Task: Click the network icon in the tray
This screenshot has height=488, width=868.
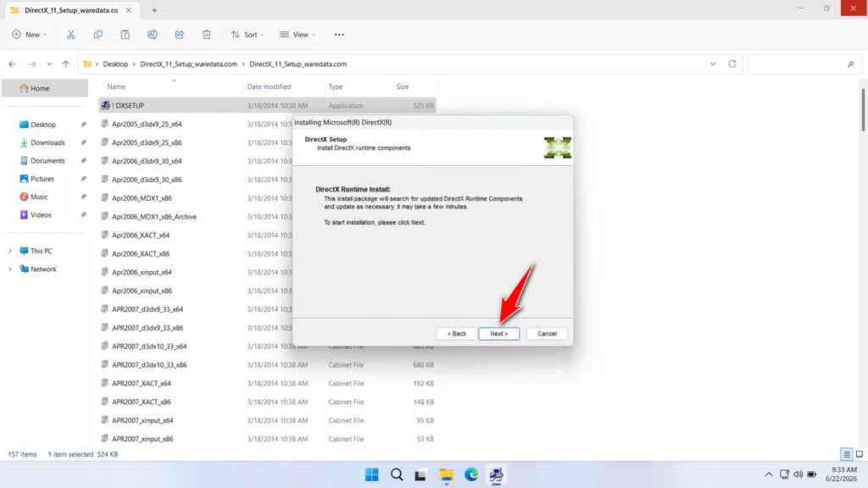Action: coord(784,474)
